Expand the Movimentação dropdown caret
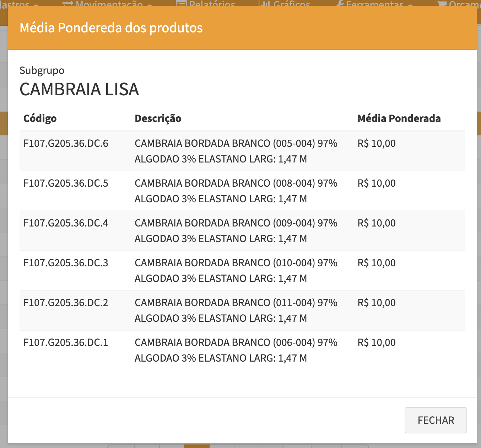 (x=150, y=5)
